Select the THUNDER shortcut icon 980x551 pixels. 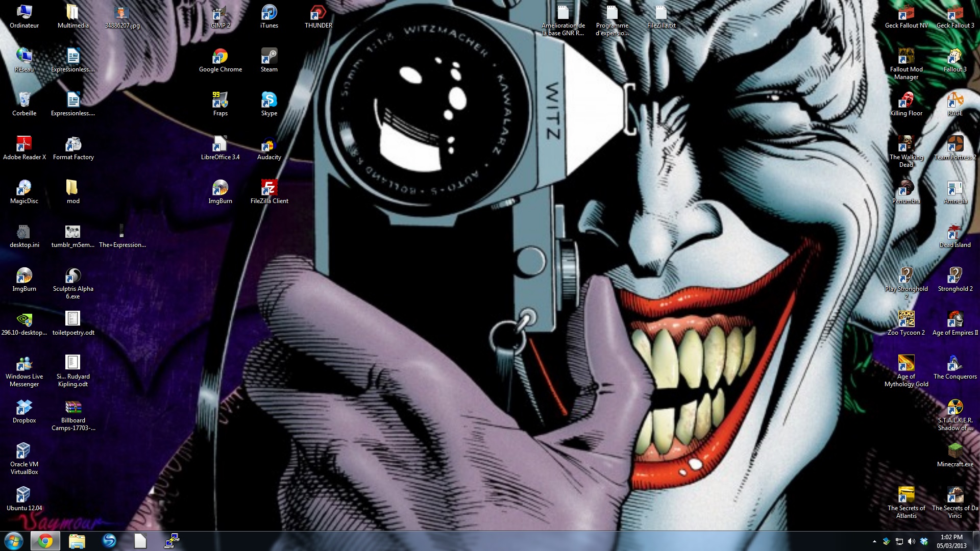(x=318, y=16)
